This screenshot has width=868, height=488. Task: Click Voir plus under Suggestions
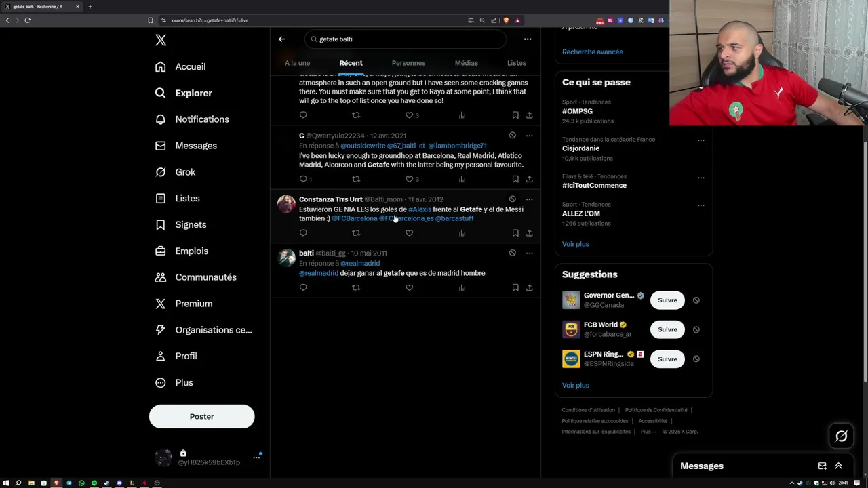tap(576, 385)
